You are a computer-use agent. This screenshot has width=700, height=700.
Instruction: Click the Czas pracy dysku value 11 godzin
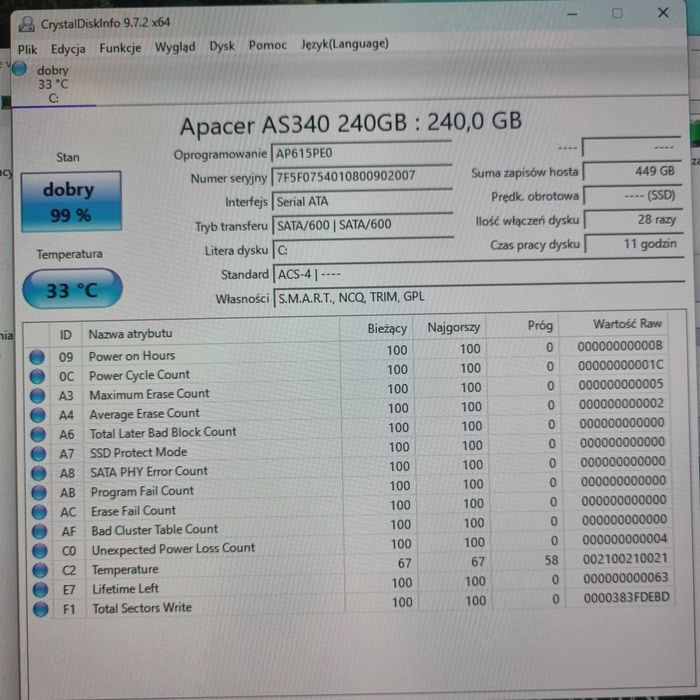(x=635, y=244)
